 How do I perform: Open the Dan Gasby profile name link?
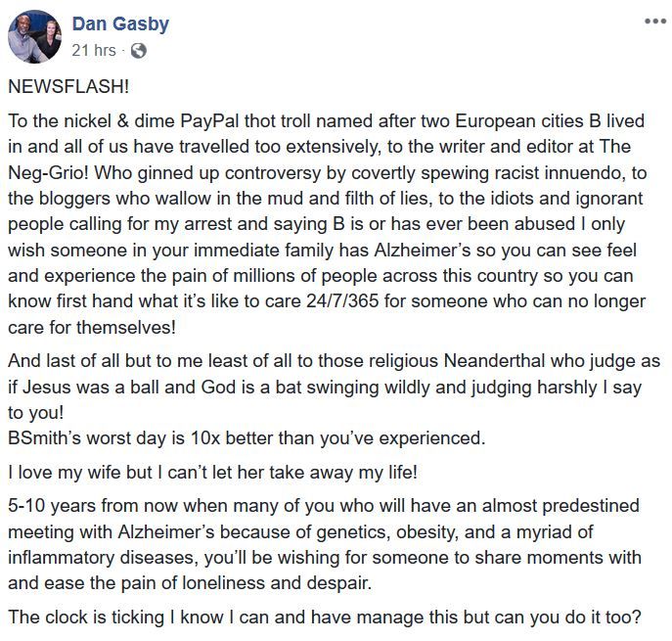pos(120,23)
